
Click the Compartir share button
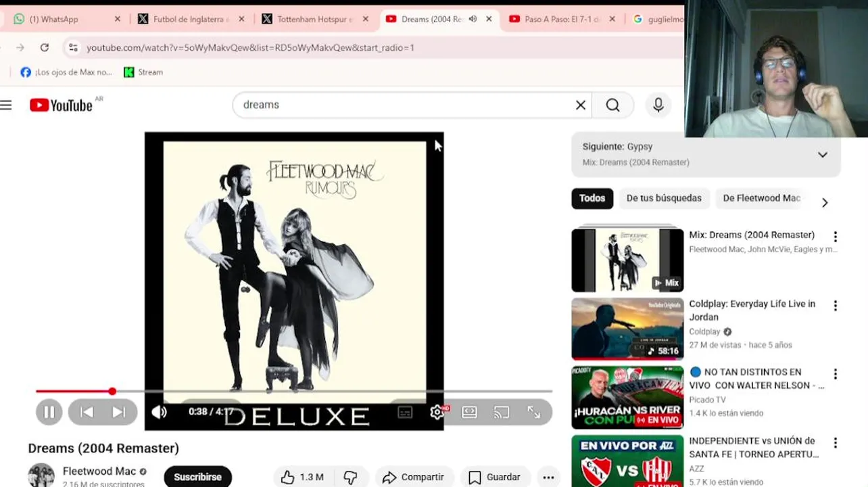(x=413, y=477)
